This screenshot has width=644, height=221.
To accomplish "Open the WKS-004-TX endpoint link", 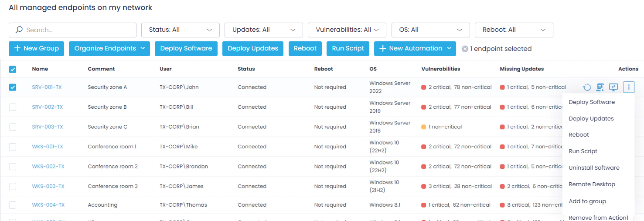I will [48, 205].
